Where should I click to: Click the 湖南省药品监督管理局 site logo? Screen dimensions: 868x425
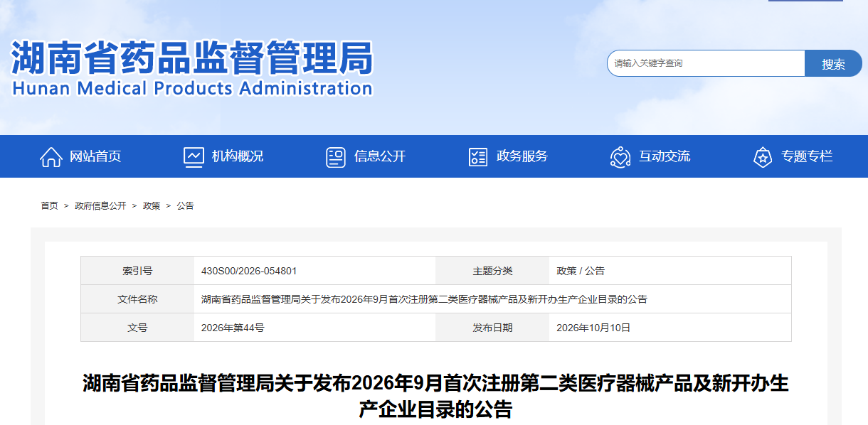[192, 68]
